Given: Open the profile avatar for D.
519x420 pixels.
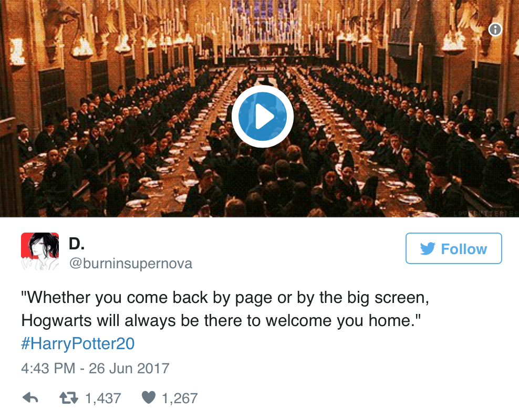Looking at the screenshot, I should pos(40,251).
